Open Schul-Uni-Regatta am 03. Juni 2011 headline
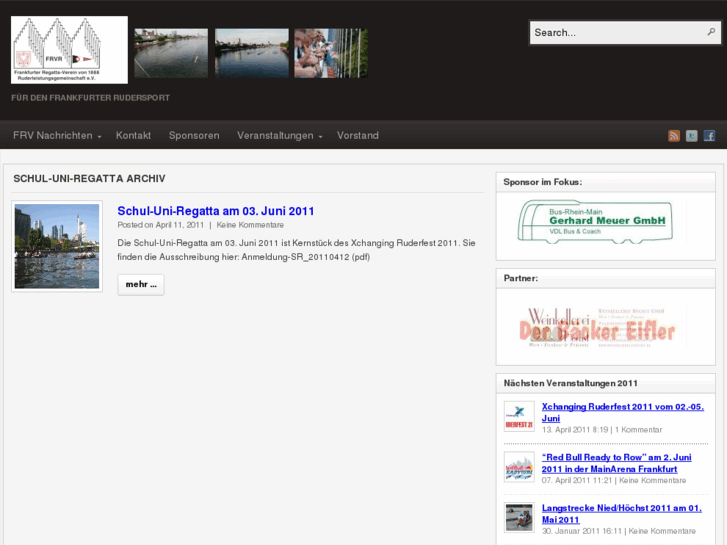 click(x=216, y=211)
